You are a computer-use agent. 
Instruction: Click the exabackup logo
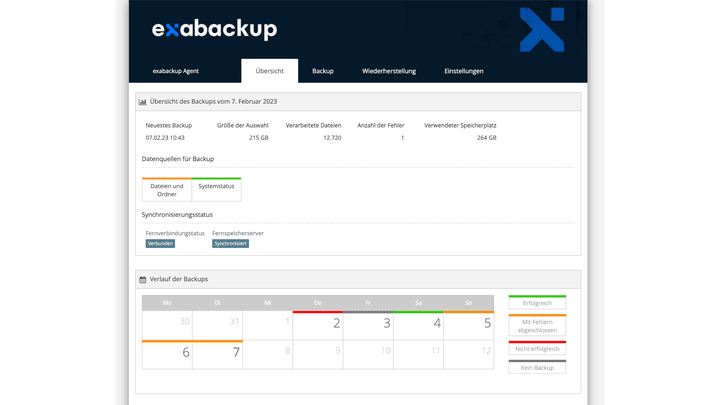pyautogui.click(x=214, y=30)
